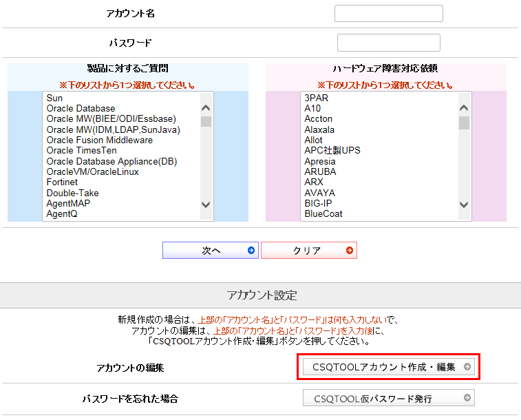Viewport: 521px width, 420px height.
Task: Select 3PAR in hardware list
Action: (317, 98)
